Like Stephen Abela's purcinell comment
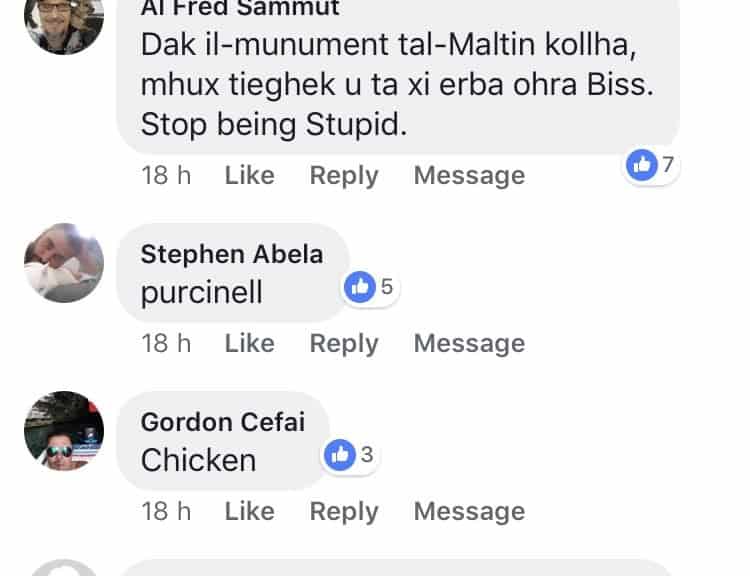This screenshot has height=576, width=750. pyautogui.click(x=249, y=343)
